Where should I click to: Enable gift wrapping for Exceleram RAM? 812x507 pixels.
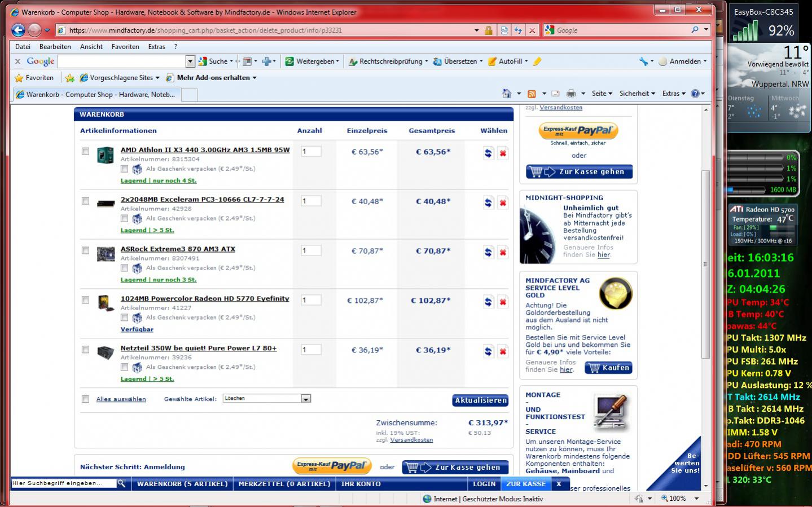pos(124,218)
